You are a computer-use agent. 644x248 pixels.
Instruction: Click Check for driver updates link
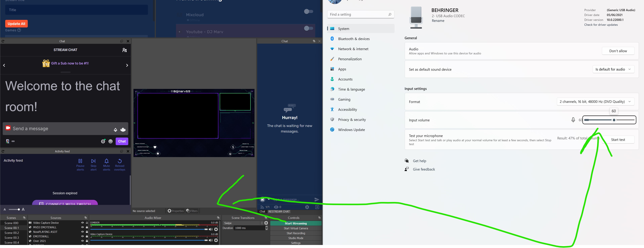pos(601,25)
